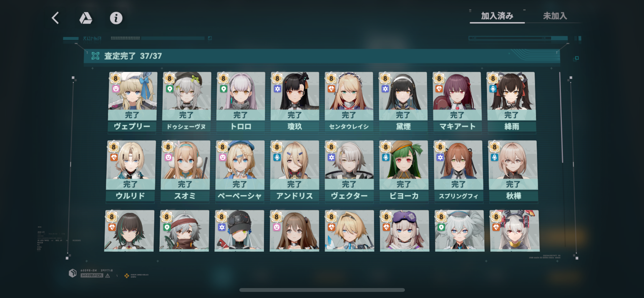Click the ヴェクター name label
Screen dimensions: 644x298
click(x=349, y=196)
